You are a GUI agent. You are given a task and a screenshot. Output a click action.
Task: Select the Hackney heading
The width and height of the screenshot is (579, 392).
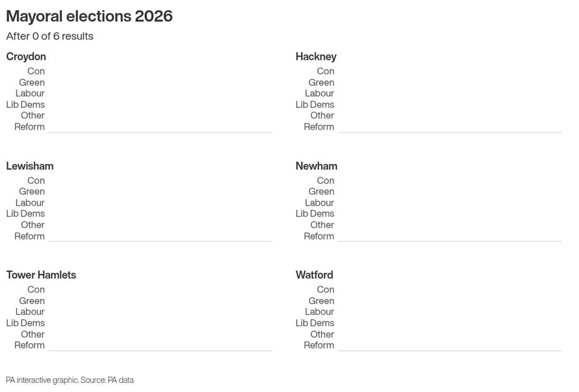coord(316,57)
